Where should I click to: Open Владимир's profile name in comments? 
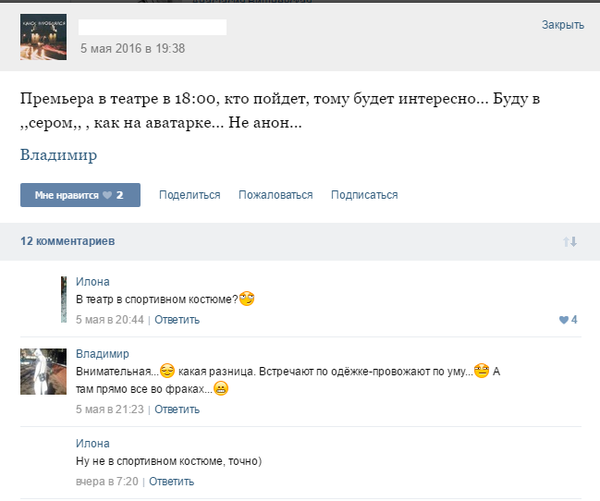pyautogui.click(x=103, y=354)
